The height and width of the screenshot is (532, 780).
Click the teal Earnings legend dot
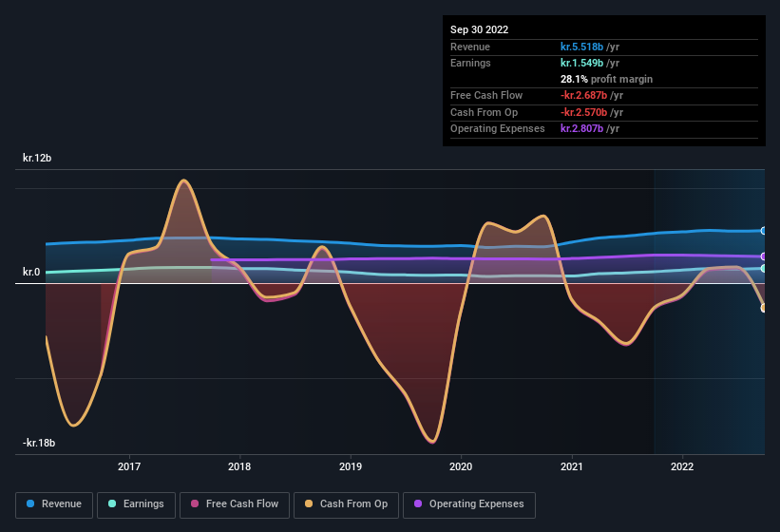coord(112,503)
